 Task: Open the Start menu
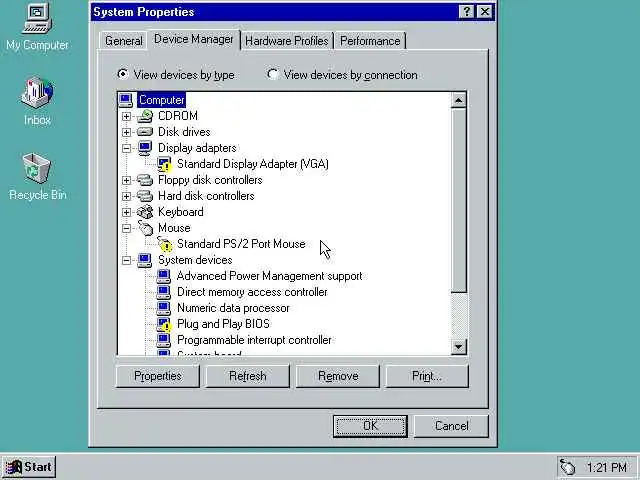(29, 467)
